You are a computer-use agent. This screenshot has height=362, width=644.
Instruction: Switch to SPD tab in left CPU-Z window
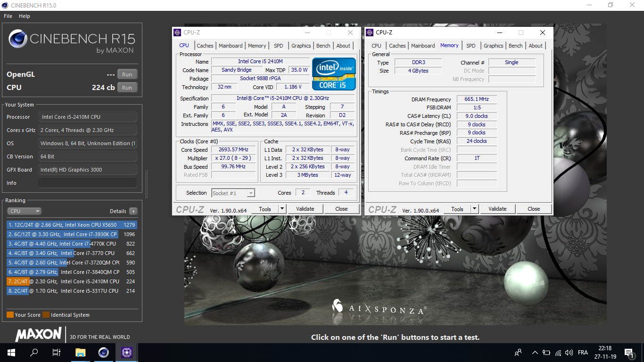tap(279, 46)
